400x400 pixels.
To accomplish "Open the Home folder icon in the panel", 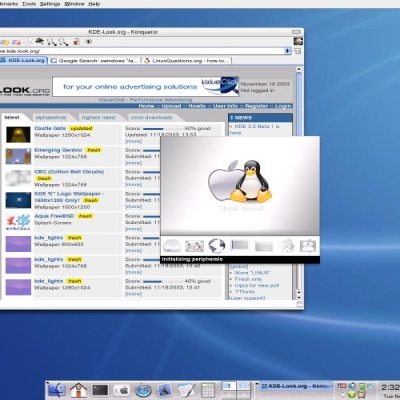I will click(78, 390).
